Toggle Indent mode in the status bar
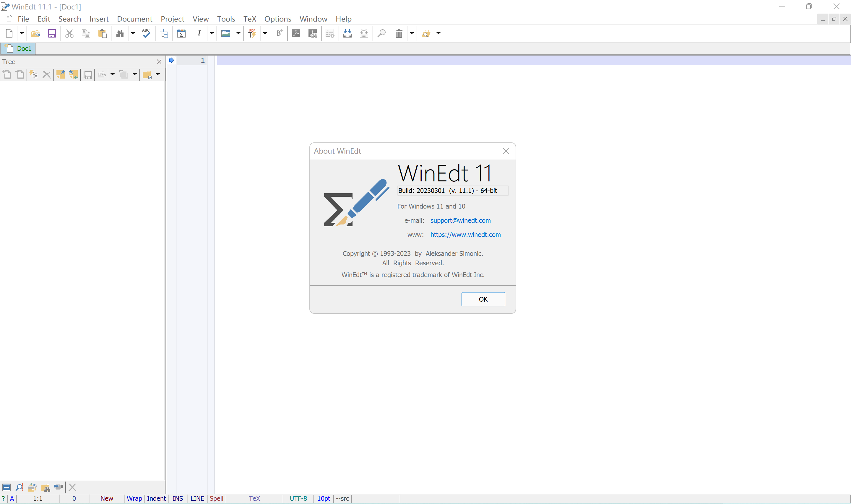 pyautogui.click(x=156, y=498)
